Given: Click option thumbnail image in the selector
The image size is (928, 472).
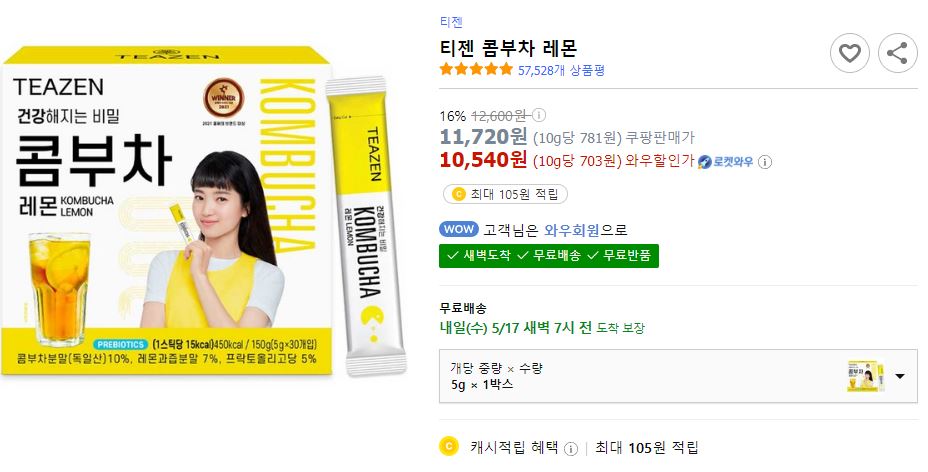Looking at the screenshot, I should [866, 376].
